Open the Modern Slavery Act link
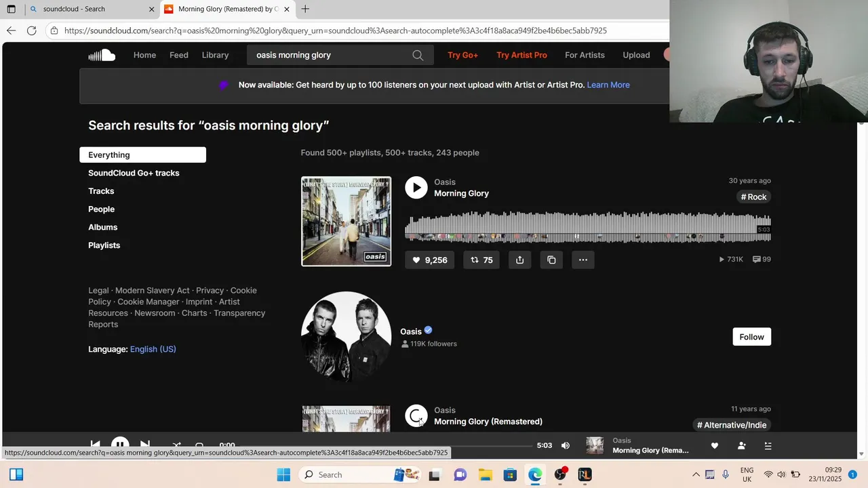The width and height of the screenshot is (868, 488). point(153,290)
